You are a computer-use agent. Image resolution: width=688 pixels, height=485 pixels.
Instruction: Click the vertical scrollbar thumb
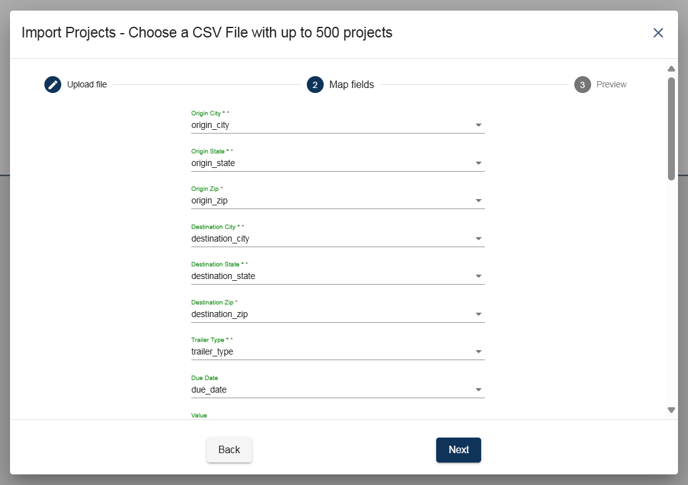pyautogui.click(x=671, y=129)
